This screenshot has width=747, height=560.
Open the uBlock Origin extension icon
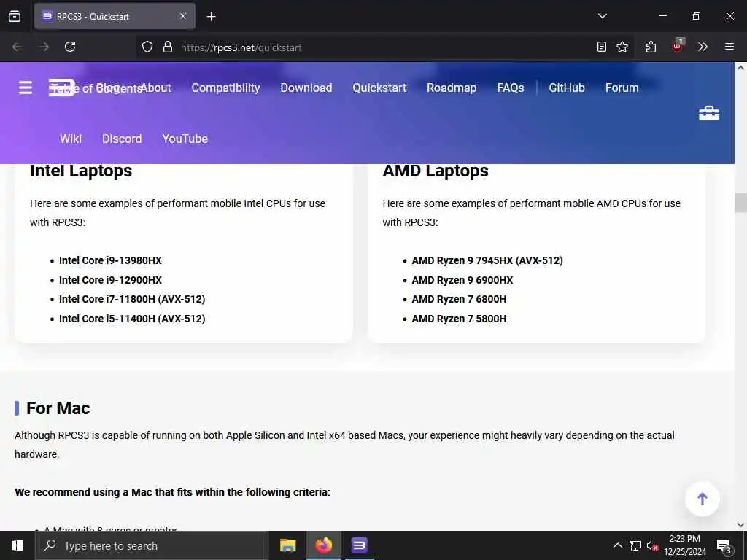[x=678, y=46]
